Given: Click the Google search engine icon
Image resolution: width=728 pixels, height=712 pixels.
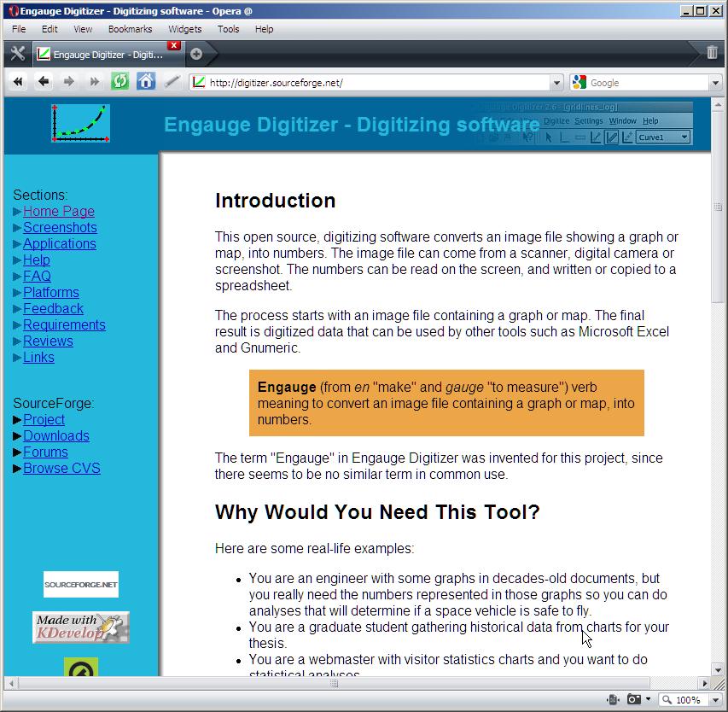Looking at the screenshot, I should 579,82.
